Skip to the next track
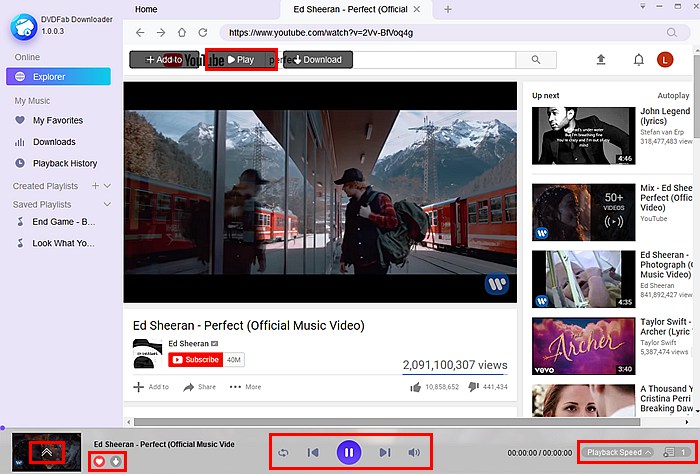The image size is (700, 474). click(x=384, y=453)
